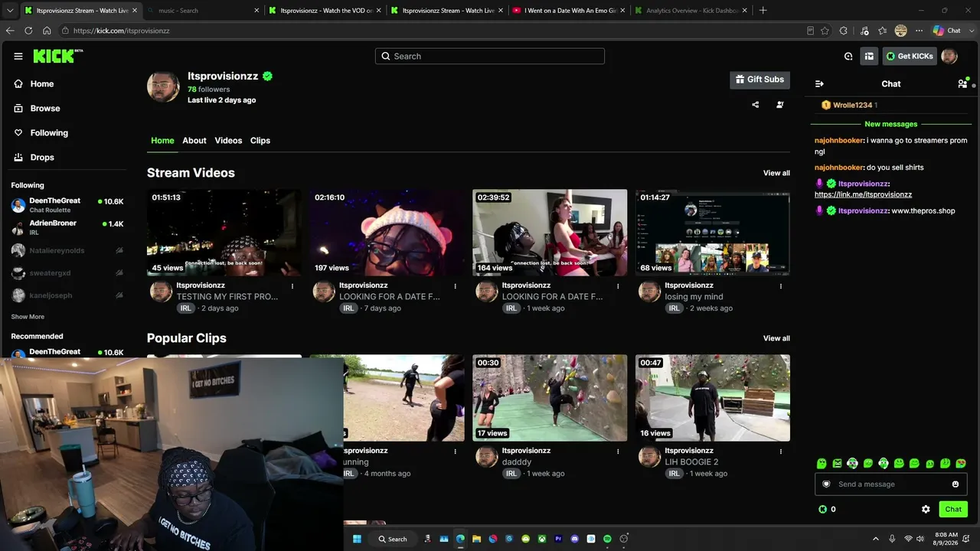Click View all for Popular Clips

(x=776, y=338)
